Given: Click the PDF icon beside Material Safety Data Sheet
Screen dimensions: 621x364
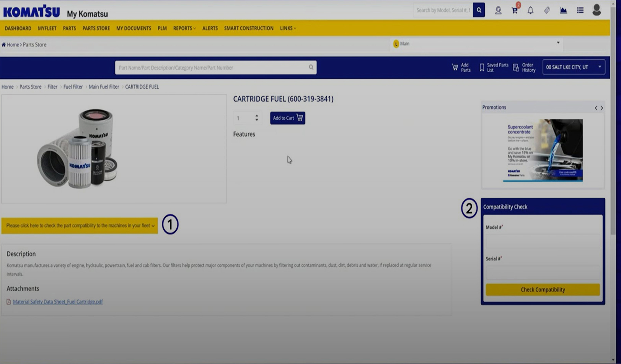Looking at the screenshot, I should tap(9, 302).
